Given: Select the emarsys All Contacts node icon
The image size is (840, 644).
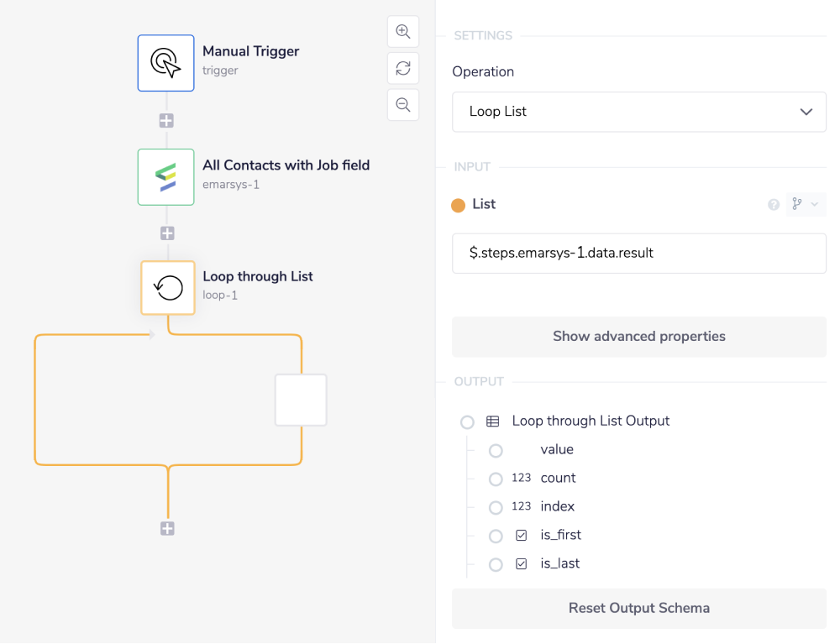Looking at the screenshot, I should click(x=165, y=176).
